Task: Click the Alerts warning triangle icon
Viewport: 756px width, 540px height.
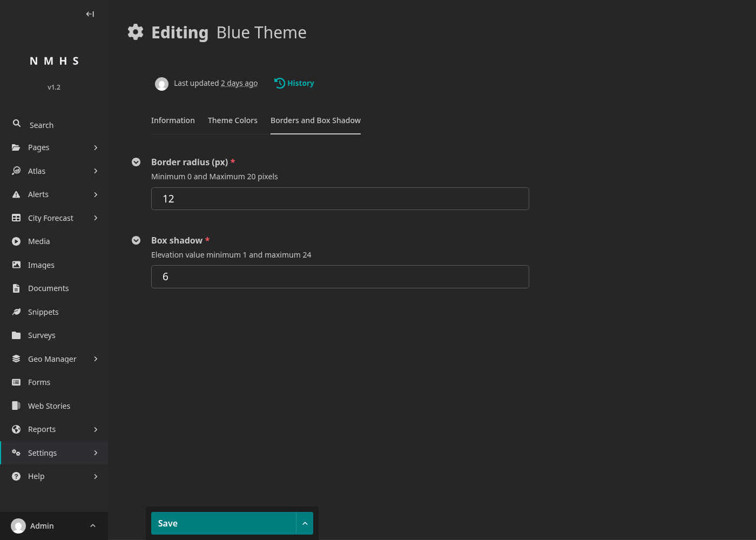Action: (x=16, y=194)
